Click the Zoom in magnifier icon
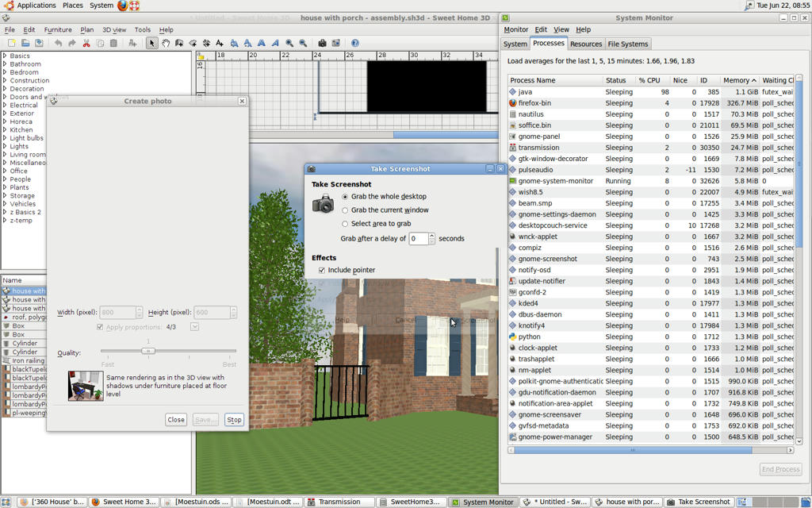 point(289,43)
